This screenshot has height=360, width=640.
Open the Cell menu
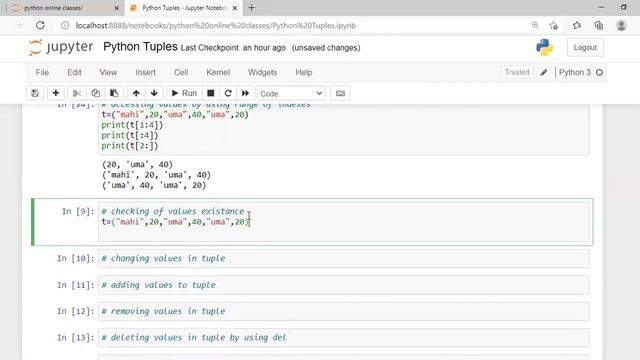click(x=181, y=72)
